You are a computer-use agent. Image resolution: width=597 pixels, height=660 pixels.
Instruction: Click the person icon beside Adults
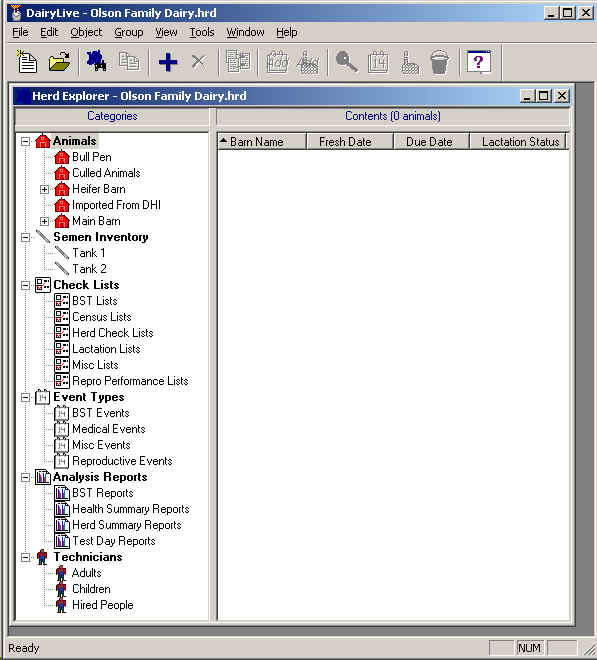coord(61,573)
